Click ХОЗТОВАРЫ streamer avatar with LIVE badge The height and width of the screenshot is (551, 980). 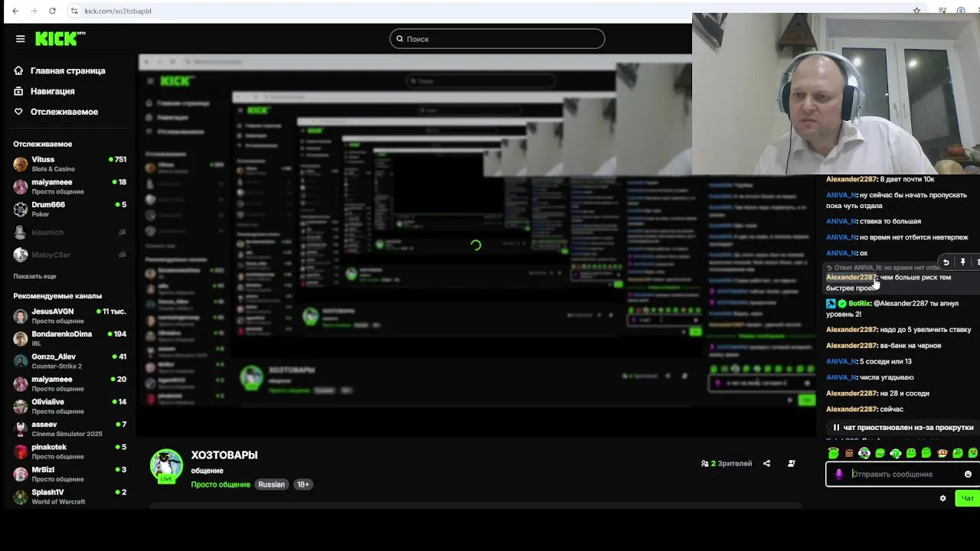(166, 466)
